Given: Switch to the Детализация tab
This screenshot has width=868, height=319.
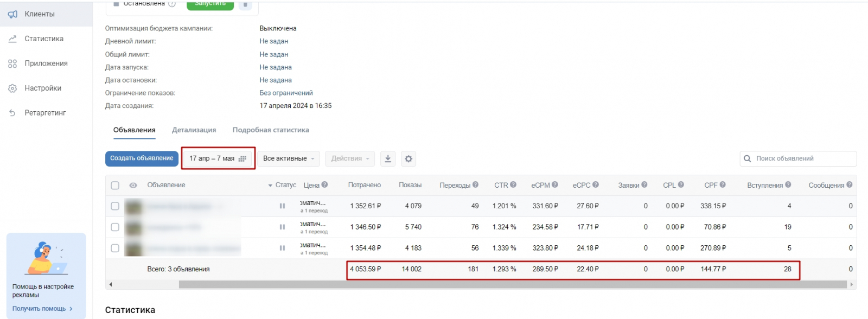Looking at the screenshot, I should (x=194, y=130).
